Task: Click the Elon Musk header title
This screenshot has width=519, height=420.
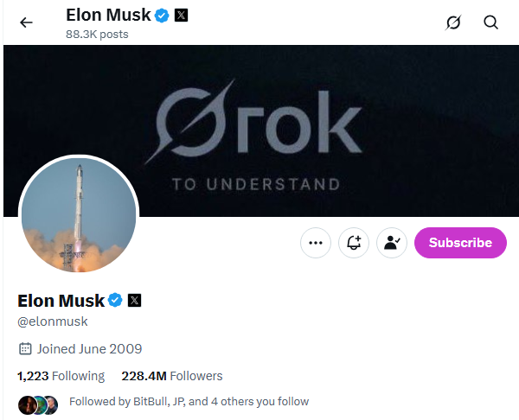Action: (x=107, y=15)
